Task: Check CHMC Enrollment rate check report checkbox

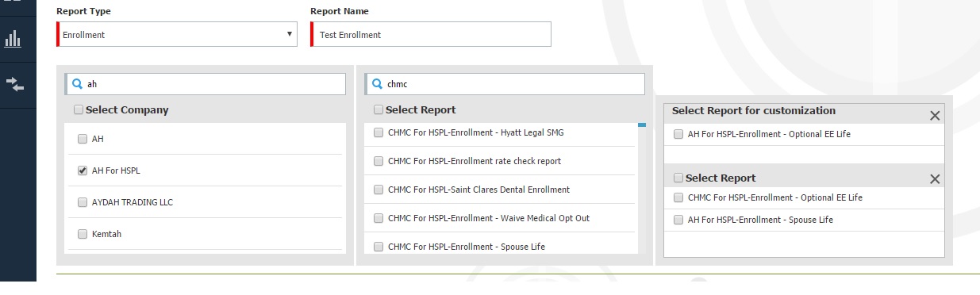Action: tap(379, 161)
